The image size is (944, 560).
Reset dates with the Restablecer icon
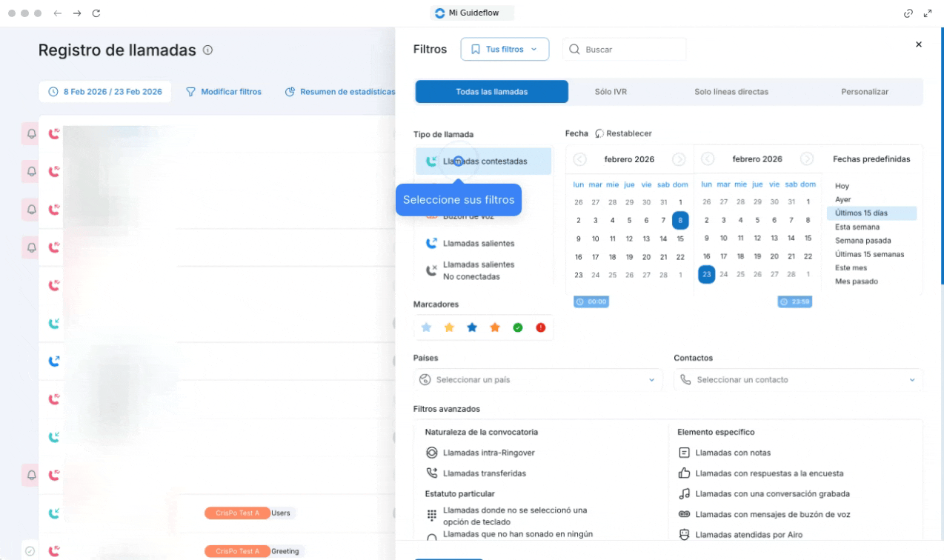pyautogui.click(x=599, y=133)
